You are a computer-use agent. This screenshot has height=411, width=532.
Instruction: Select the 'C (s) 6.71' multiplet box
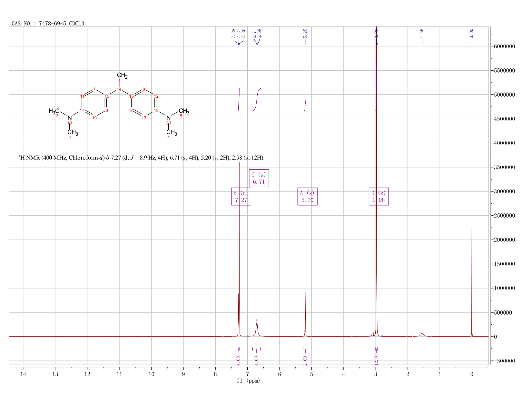(259, 178)
